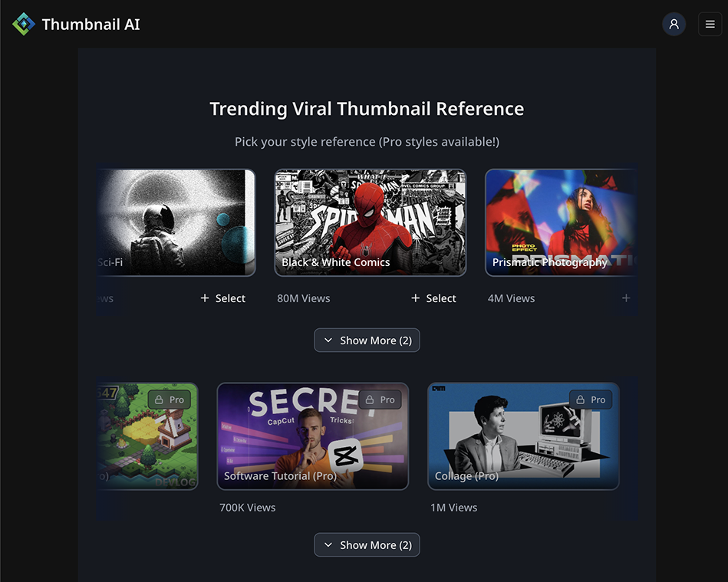
Task: Click the Thumbnail AI diamond logo
Action: coord(24,24)
